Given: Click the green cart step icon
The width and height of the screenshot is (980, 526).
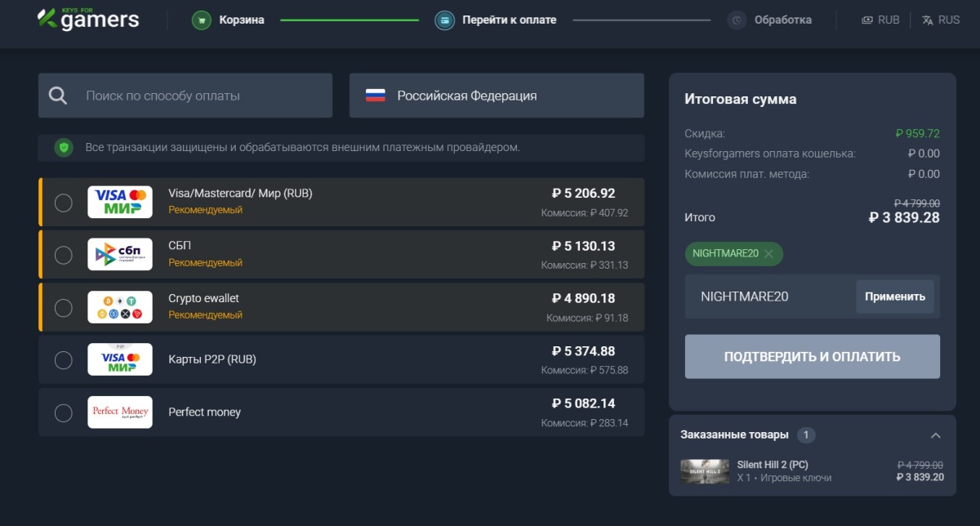Looking at the screenshot, I should [x=202, y=20].
